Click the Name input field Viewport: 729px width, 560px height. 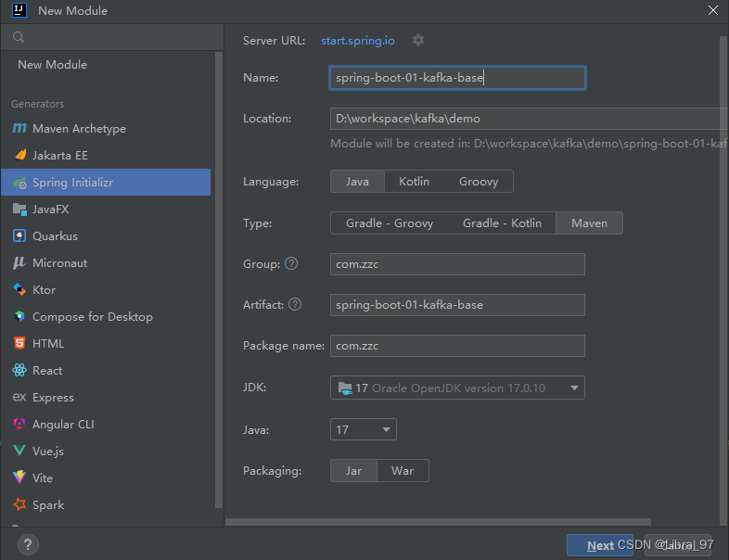click(457, 78)
